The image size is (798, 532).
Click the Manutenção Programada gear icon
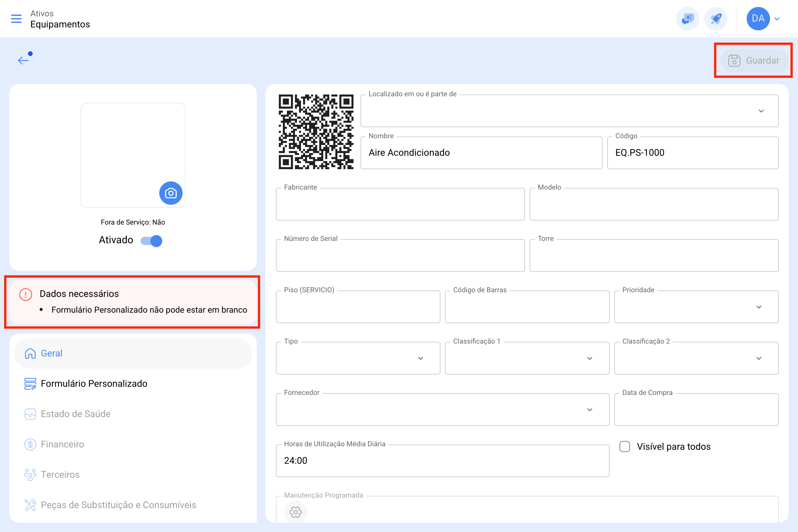(295, 512)
